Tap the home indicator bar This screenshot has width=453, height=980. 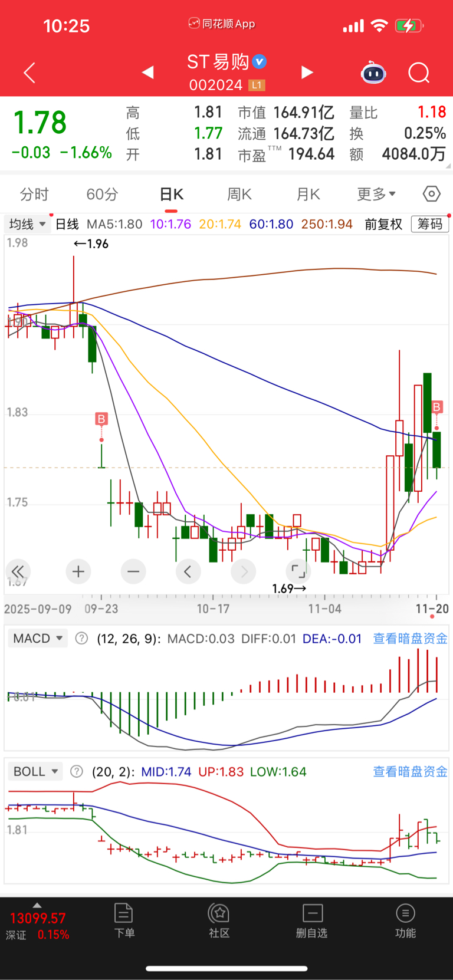[226, 968]
